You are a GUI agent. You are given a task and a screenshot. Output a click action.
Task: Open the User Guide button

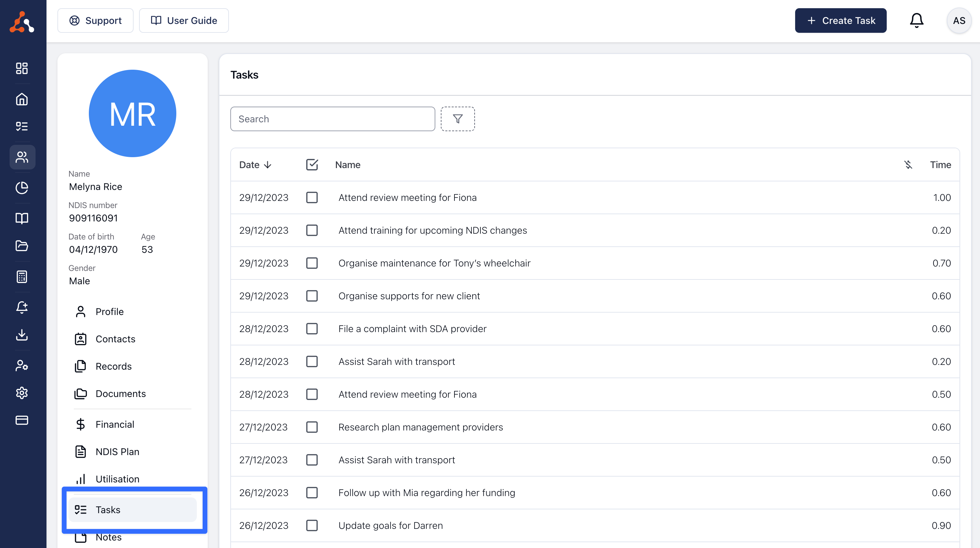pos(184,20)
